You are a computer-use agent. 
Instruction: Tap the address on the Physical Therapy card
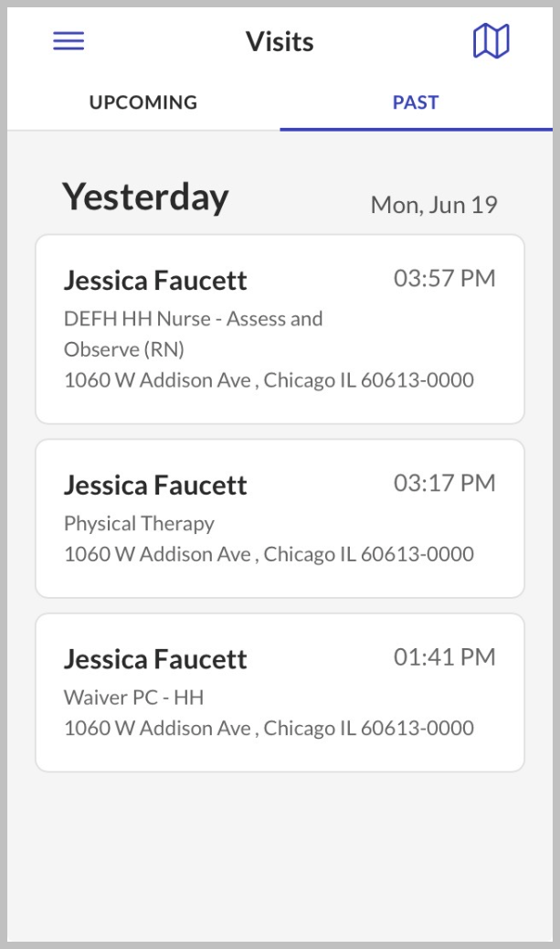point(269,554)
